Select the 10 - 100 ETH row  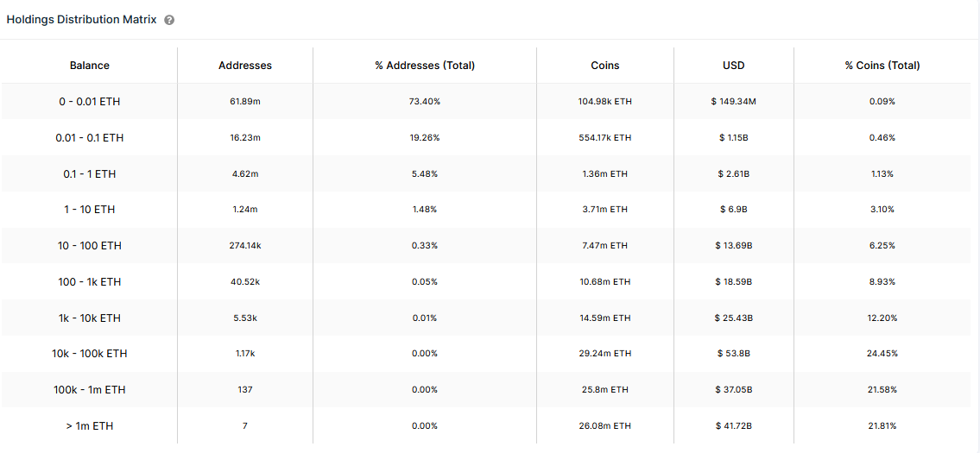[485, 246]
